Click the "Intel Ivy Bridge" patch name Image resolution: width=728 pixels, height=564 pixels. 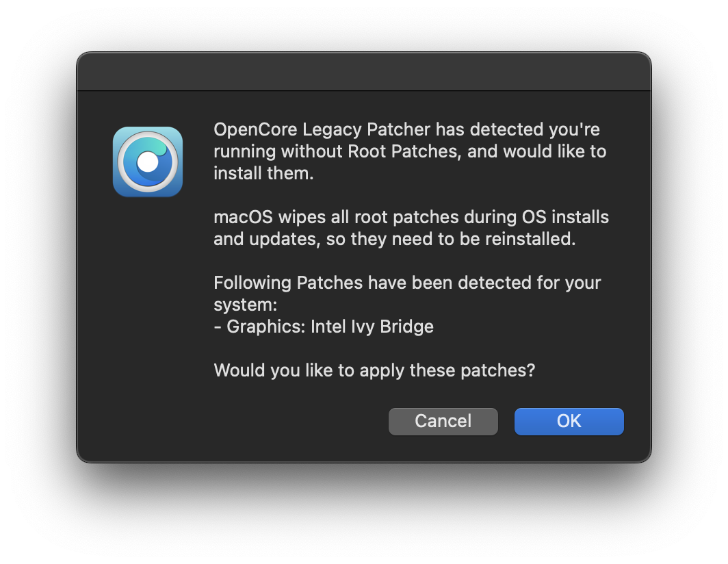(x=372, y=326)
